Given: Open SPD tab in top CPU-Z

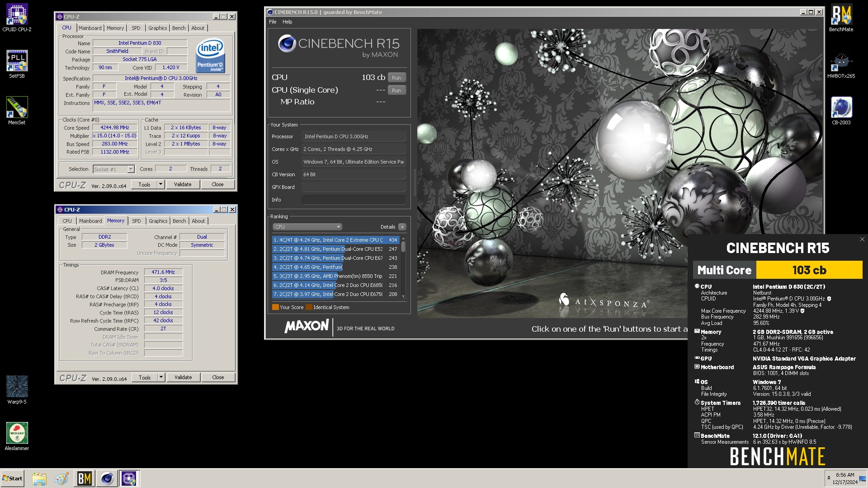Looking at the screenshot, I should click(136, 28).
